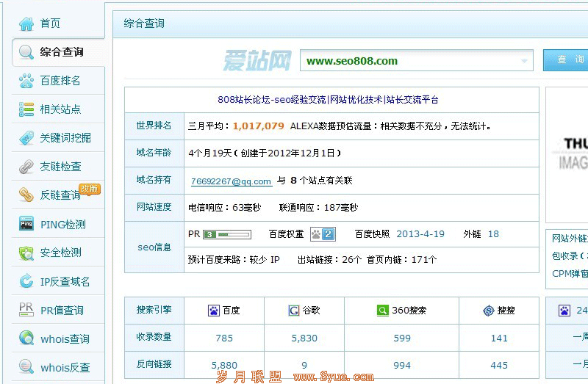Open the 76692267@qq.com email link
This screenshot has height=384, width=588.
(x=231, y=181)
